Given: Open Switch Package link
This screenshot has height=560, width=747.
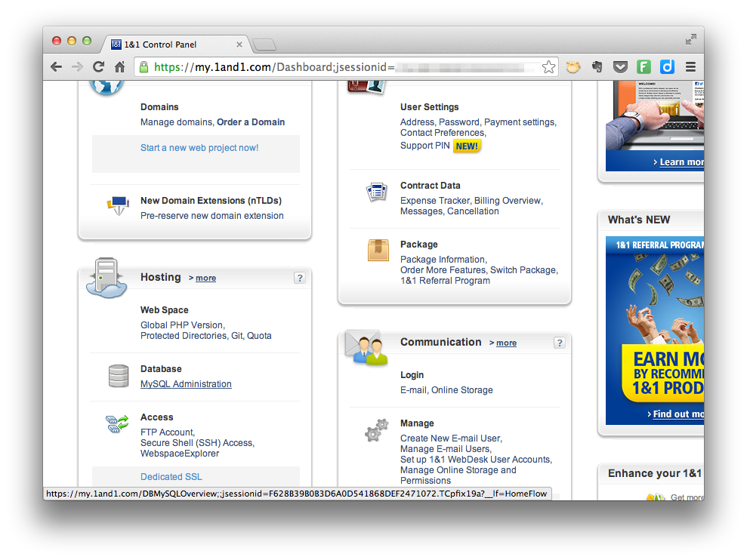Looking at the screenshot, I should tap(523, 270).
